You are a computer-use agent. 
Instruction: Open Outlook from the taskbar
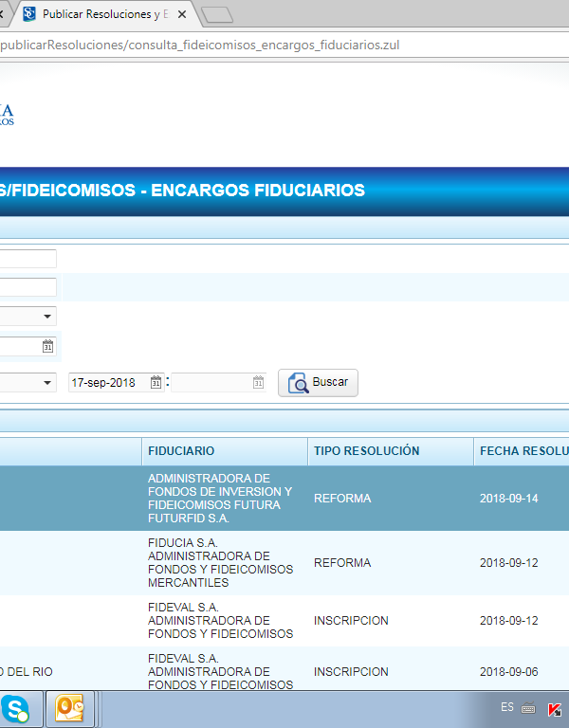pyautogui.click(x=69, y=709)
